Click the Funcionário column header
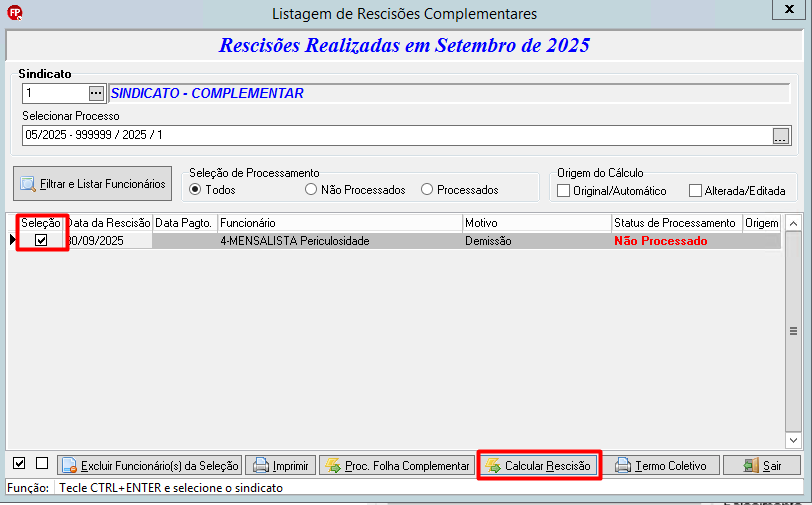The width and height of the screenshot is (812, 505). tap(340, 223)
